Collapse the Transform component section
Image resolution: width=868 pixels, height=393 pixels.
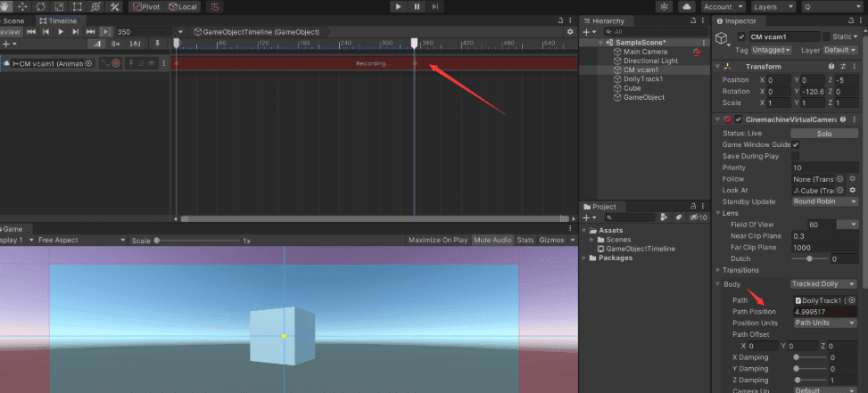719,66
